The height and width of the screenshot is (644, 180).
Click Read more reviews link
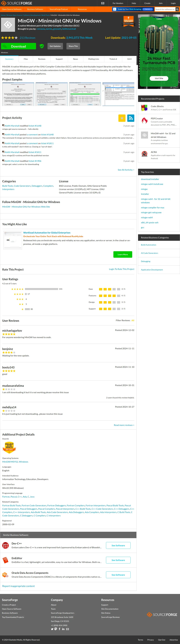point(124,425)
